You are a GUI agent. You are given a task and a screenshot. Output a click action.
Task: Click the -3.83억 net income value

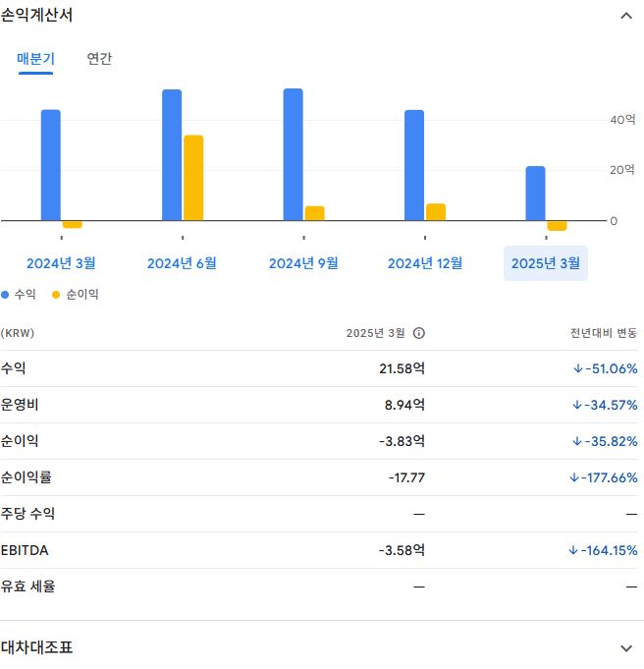(402, 441)
